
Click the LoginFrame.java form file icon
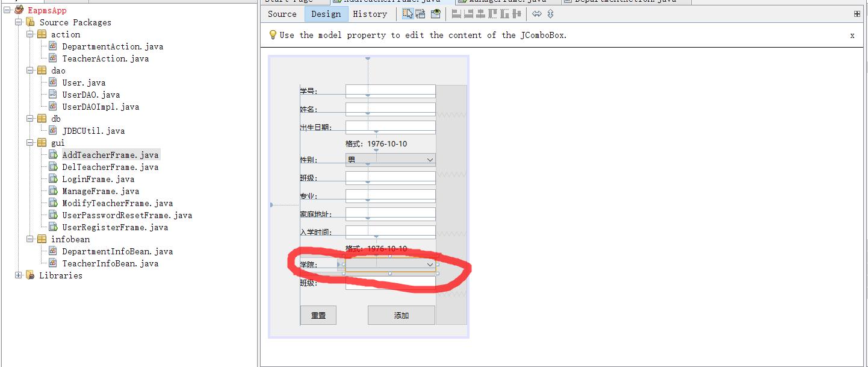pyautogui.click(x=53, y=179)
